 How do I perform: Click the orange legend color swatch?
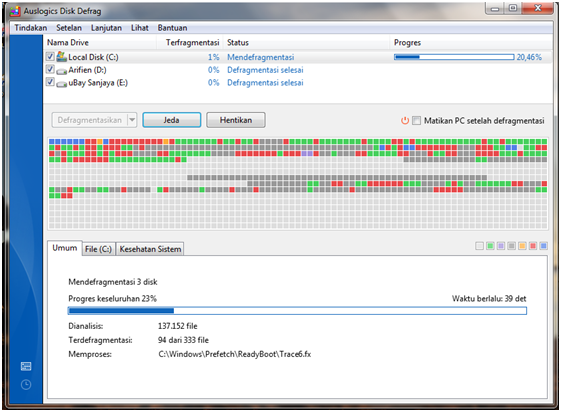(x=522, y=246)
